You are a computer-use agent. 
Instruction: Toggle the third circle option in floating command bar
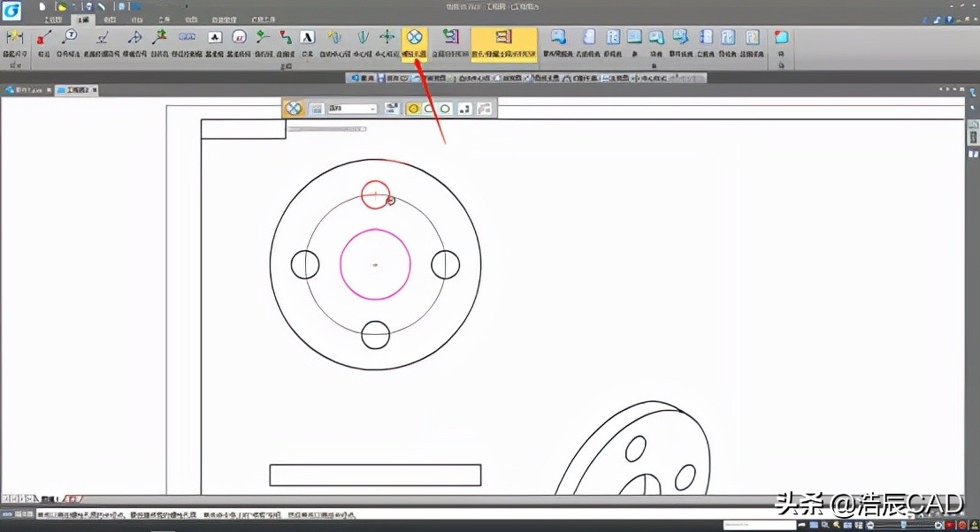coord(446,109)
